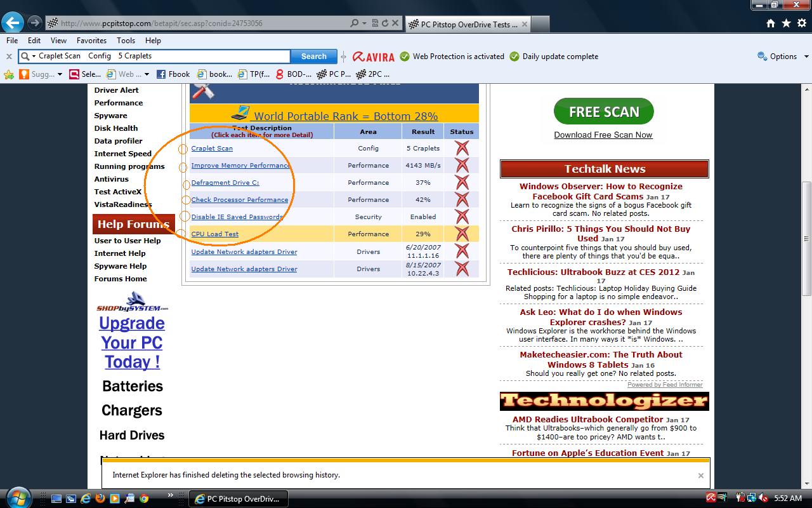This screenshot has width=812, height=508.
Task: Launch Internet Explorer from Quick Launch
Action: pos(86,498)
